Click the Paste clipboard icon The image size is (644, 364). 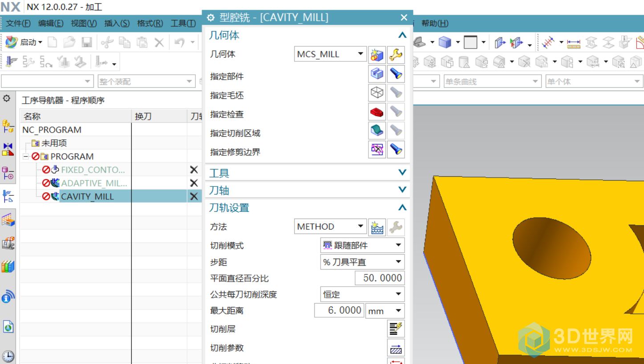click(x=142, y=42)
